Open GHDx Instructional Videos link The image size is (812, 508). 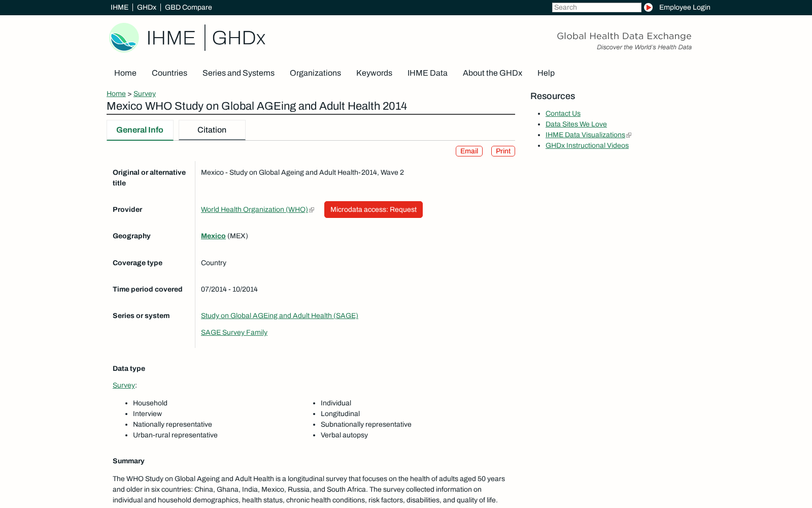tap(587, 146)
